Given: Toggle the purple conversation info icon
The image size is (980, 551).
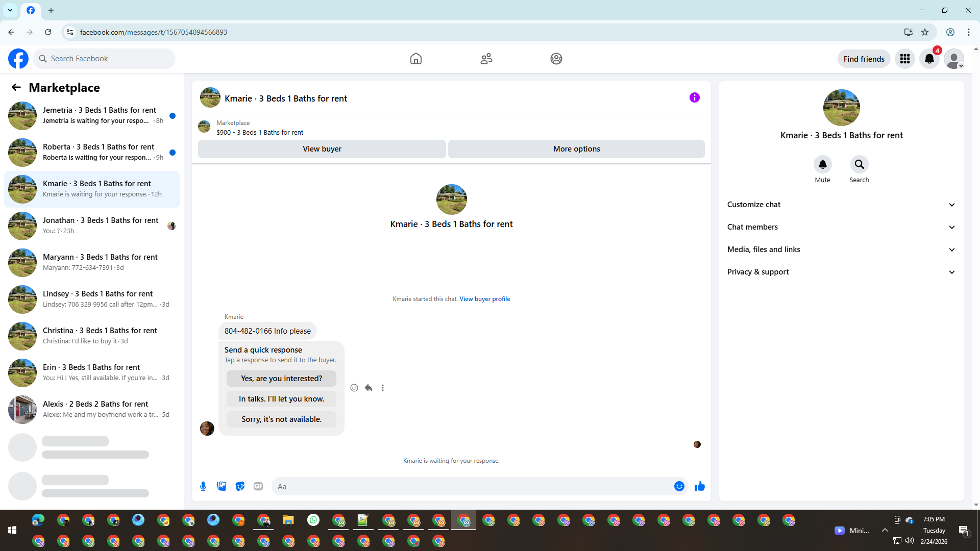Looking at the screenshot, I should 694,97.
